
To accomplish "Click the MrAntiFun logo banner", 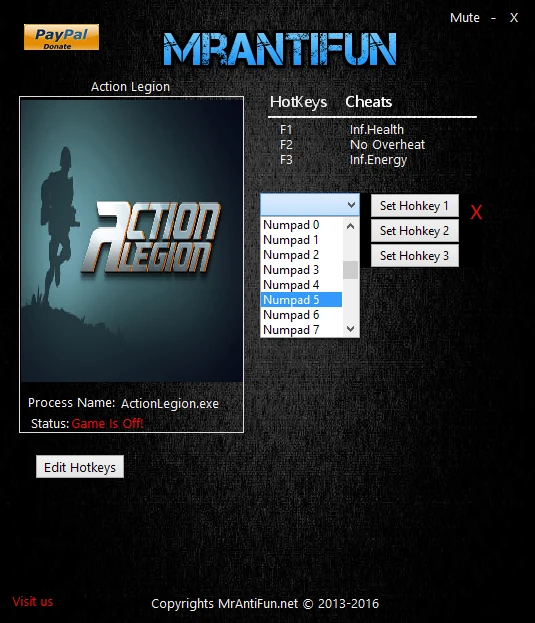I will pyautogui.click(x=280, y=48).
